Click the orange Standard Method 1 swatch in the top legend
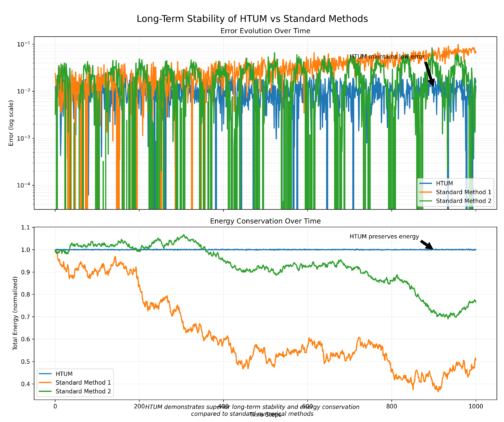The height and width of the screenshot is (422, 504). (426, 192)
